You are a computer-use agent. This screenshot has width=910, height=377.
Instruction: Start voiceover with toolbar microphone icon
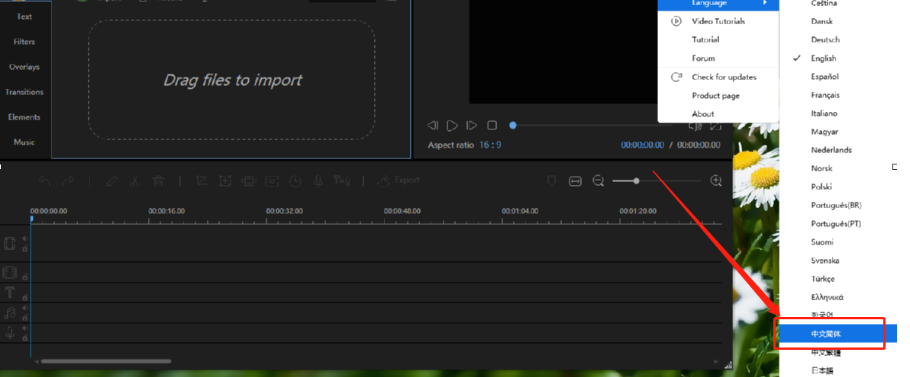pos(318,181)
